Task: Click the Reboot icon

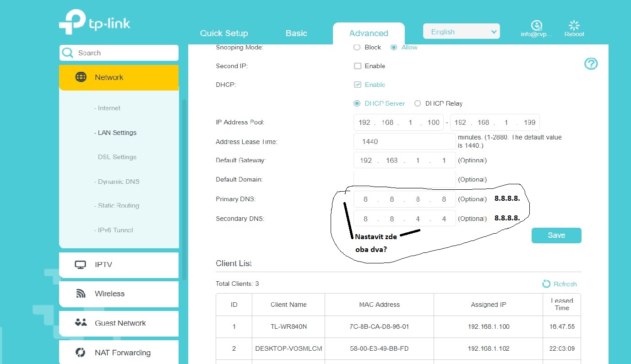Action: coord(574,25)
